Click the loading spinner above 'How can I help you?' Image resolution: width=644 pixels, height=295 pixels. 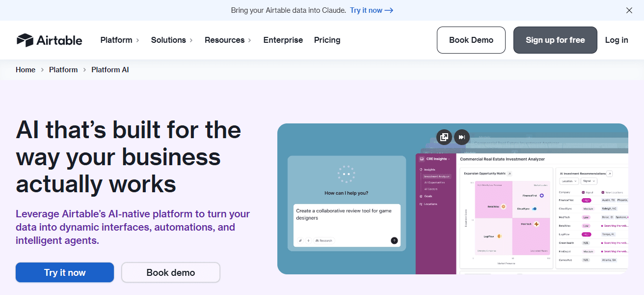pos(347,174)
